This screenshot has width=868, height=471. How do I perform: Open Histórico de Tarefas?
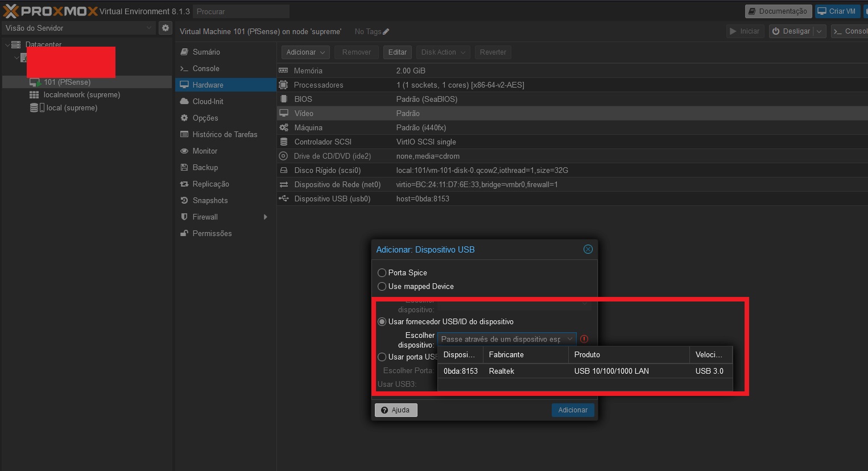[225, 134]
